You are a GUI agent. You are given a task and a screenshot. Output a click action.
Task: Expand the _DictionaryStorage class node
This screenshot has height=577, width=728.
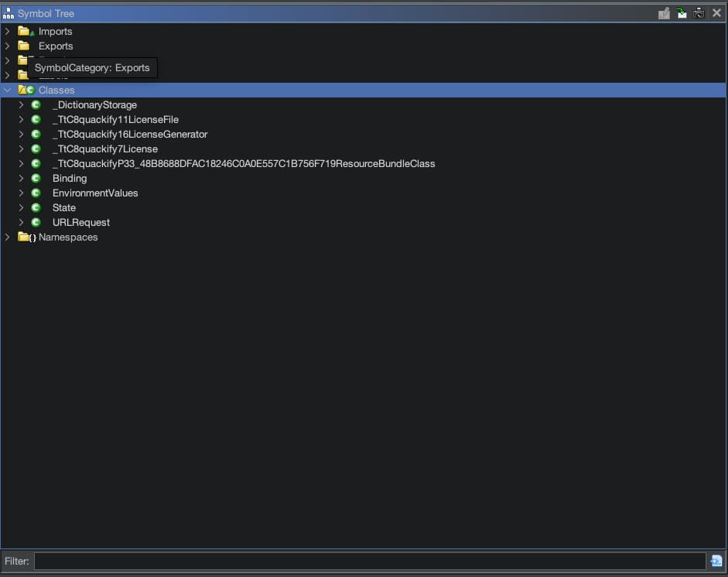pyautogui.click(x=22, y=105)
